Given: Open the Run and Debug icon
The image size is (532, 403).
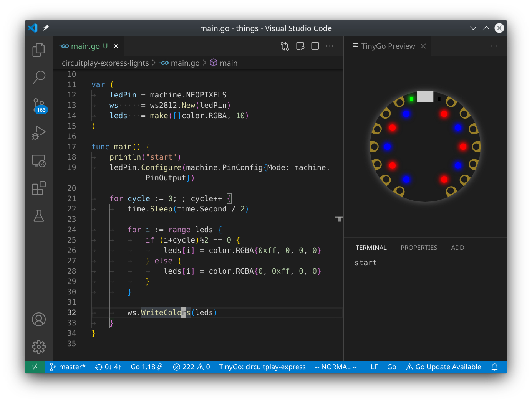Looking at the screenshot, I should pyautogui.click(x=38, y=133).
